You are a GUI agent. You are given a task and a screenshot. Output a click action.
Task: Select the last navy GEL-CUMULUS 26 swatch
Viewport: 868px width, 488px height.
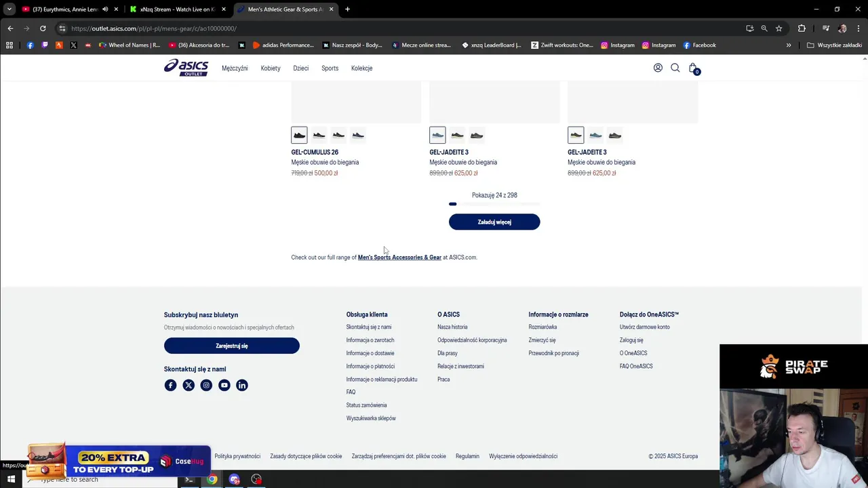tap(358, 135)
